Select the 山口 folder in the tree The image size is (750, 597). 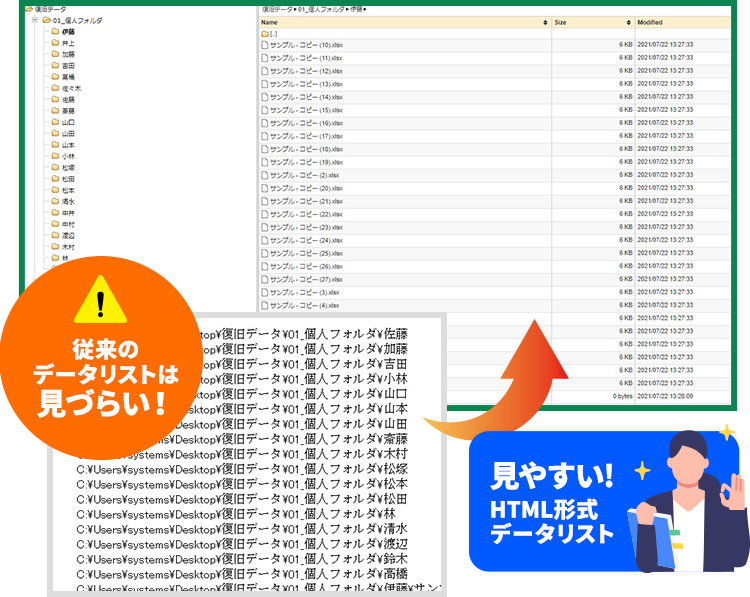click(68, 122)
